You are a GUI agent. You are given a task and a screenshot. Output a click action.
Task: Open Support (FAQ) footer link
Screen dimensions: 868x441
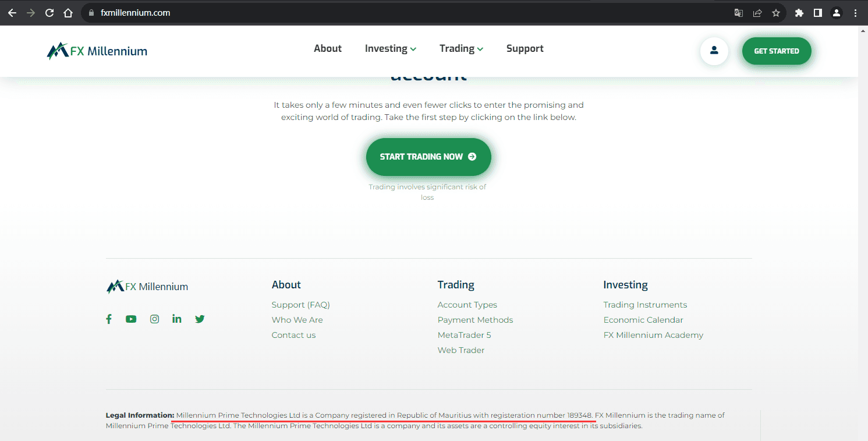(x=300, y=305)
